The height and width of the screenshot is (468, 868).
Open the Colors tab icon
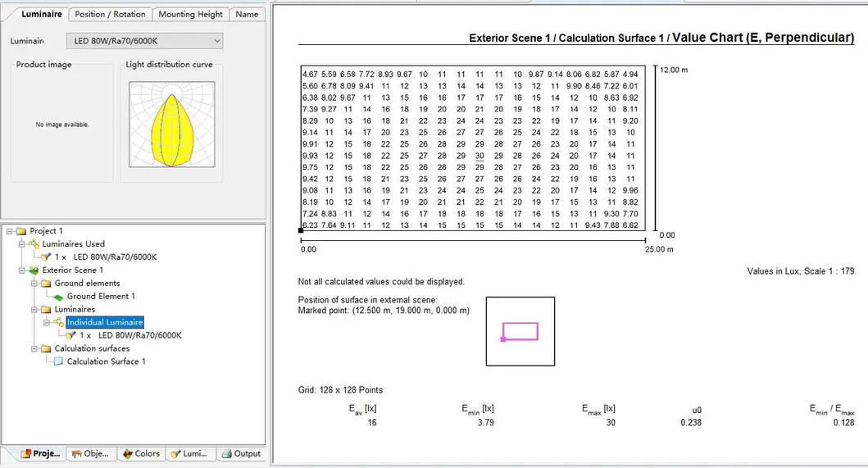(x=127, y=453)
